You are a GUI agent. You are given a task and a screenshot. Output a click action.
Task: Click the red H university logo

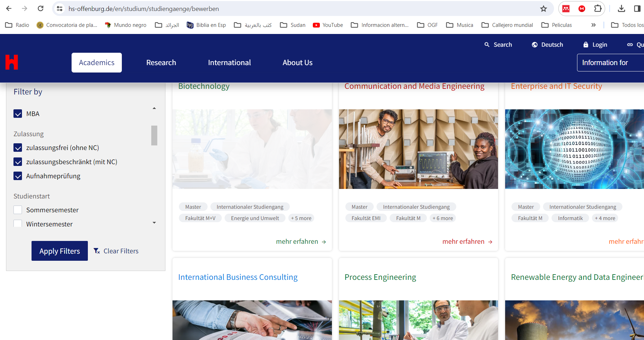pyautogui.click(x=11, y=62)
